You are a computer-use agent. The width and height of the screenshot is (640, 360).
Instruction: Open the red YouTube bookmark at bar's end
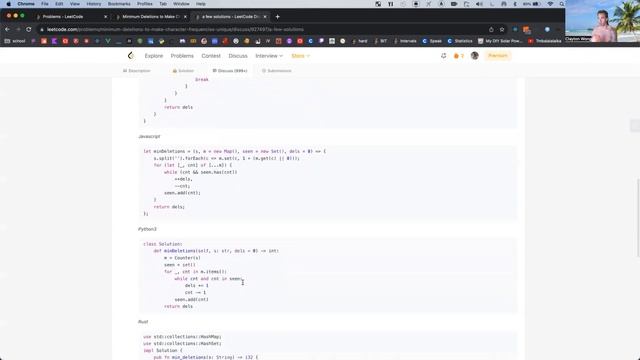click(544, 41)
